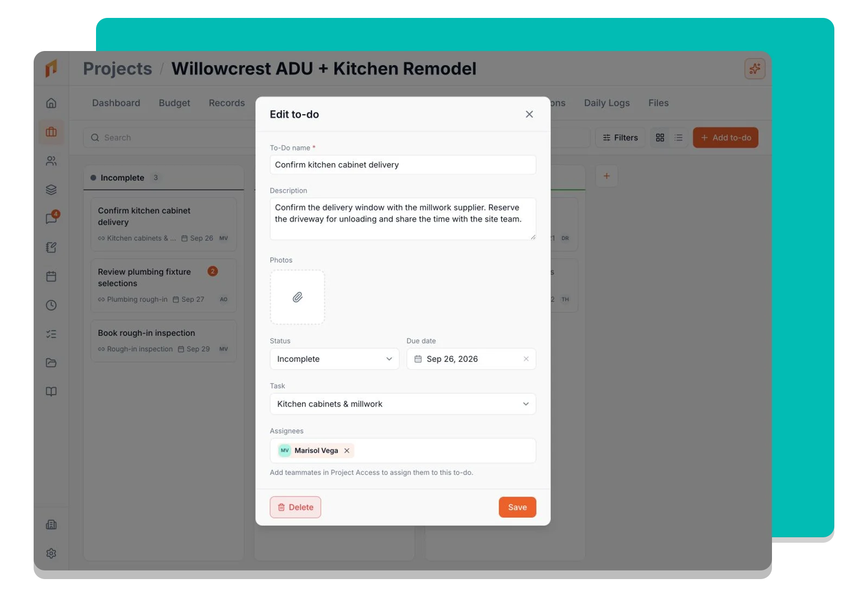Open the notes edit icon in sidebar

point(52,247)
